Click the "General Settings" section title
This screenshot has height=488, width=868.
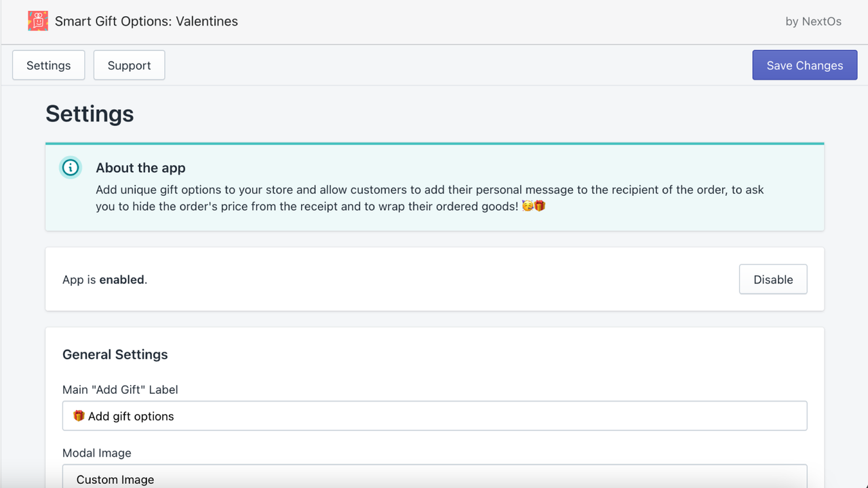pos(115,354)
